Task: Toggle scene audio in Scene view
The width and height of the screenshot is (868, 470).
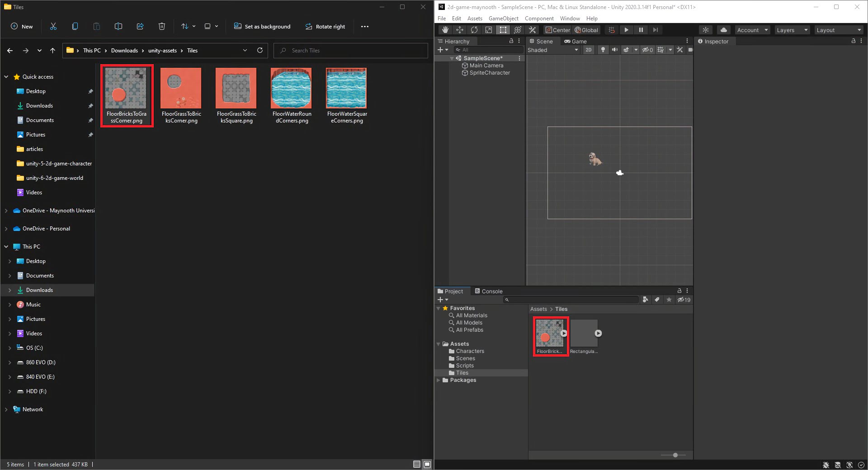Action: (615, 50)
